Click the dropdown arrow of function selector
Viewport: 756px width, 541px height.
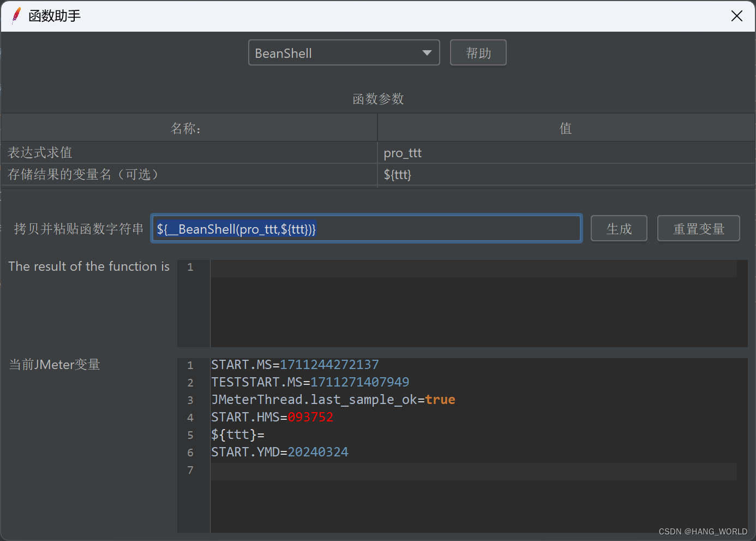(x=427, y=53)
